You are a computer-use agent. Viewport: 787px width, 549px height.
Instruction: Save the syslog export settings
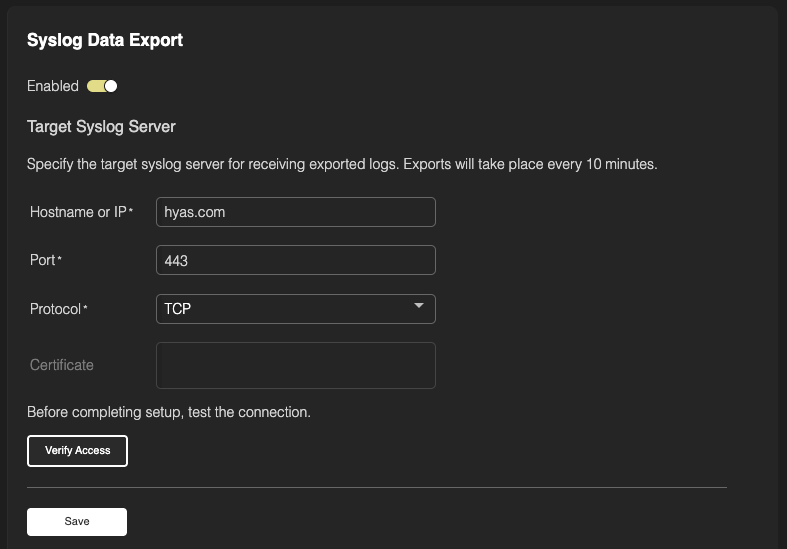coord(77,522)
